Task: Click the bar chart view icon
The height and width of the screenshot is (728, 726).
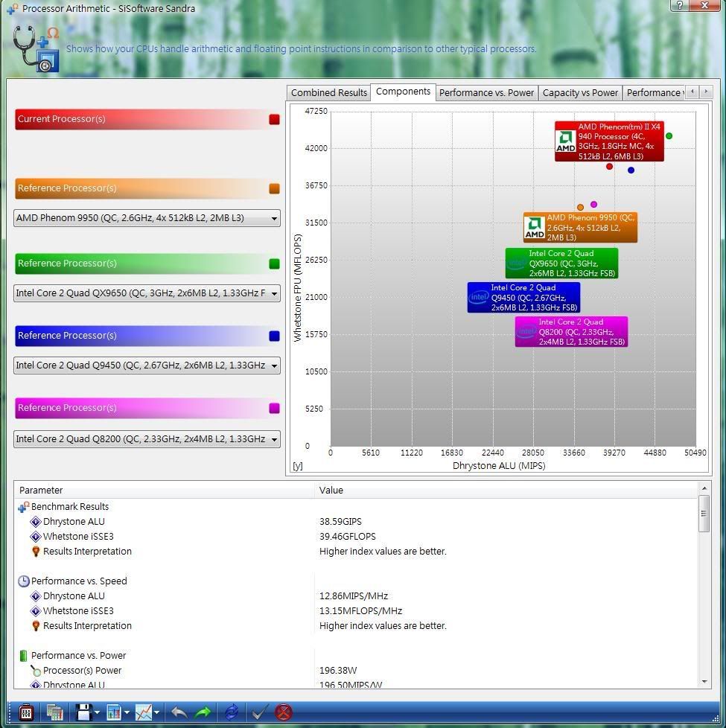Action: click(114, 712)
